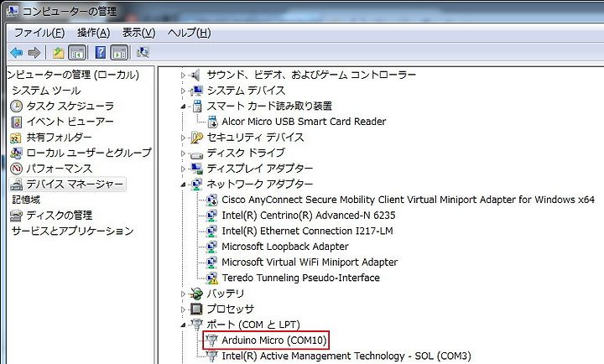
Task: Select イベント ビューアー in the left tree
Action: pos(70,122)
